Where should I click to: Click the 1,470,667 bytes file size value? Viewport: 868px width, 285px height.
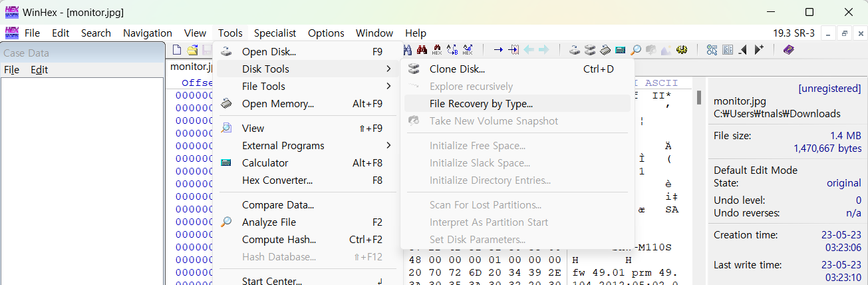[x=827, y=148]
